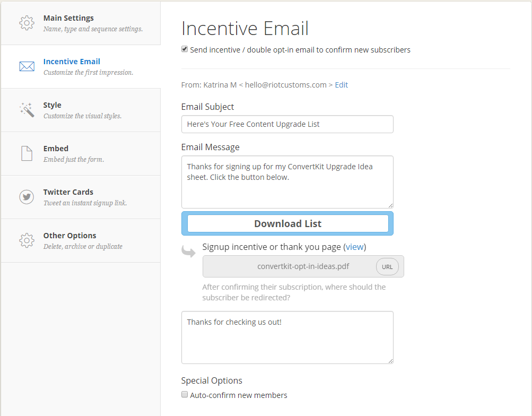Open the Main Settings tab
The width and height of the screenshot is (532, 416).
(81, 23)
